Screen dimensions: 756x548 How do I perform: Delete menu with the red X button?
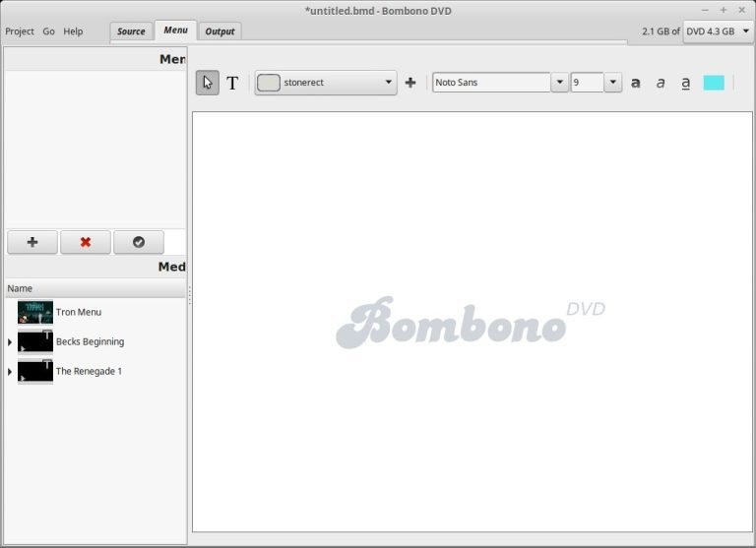coord(86,242)
